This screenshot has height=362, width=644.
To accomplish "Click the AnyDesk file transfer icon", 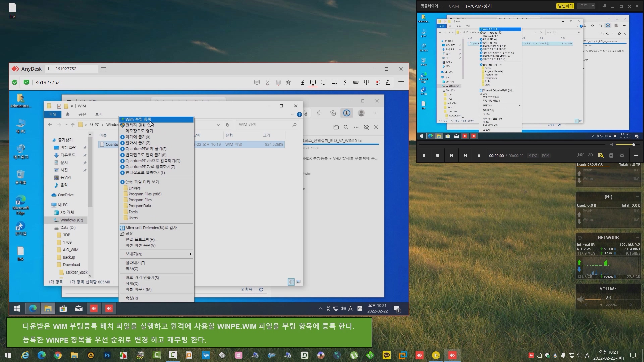I will pyautogui.click(x=302, y=82).
